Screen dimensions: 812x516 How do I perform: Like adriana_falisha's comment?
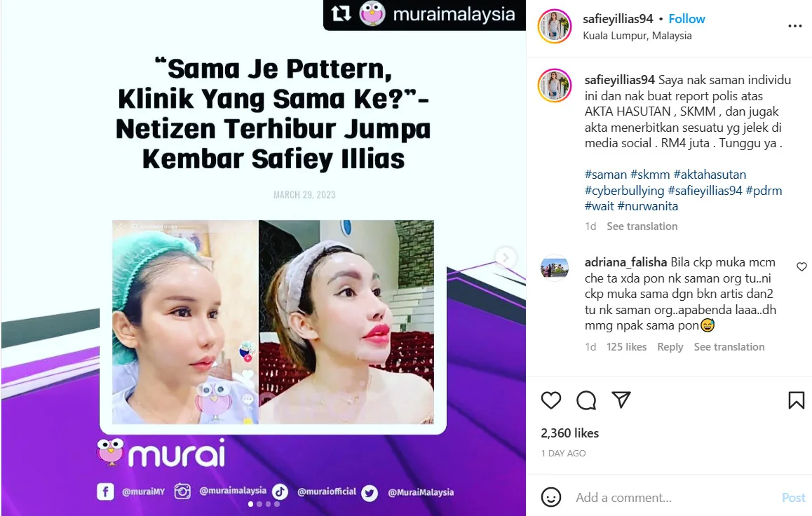801,266
